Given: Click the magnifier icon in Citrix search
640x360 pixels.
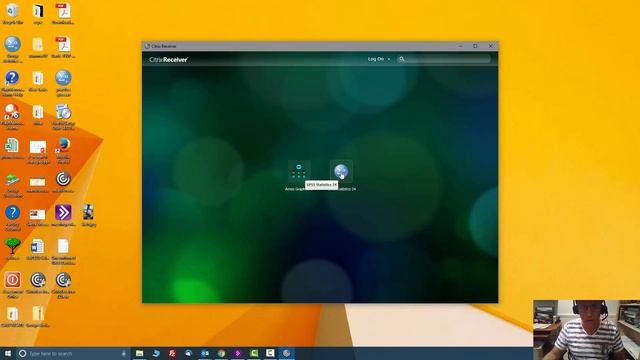Looking at the screenshot, I should point(402,59).
